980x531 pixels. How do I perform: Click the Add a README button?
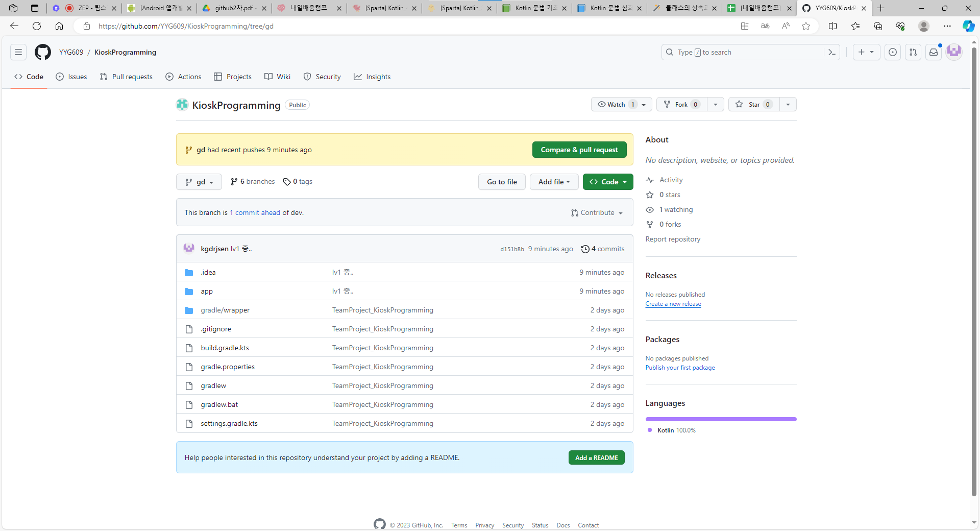click(596, 457)
